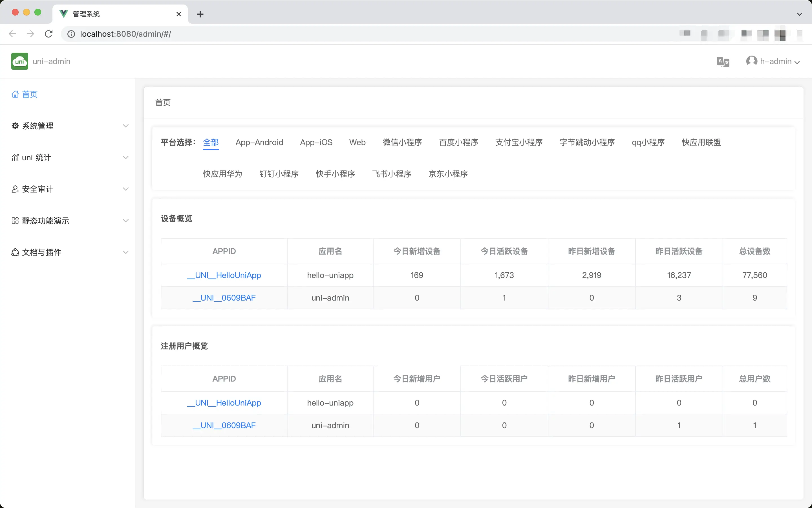Select the 快应用华为 platform tab
812x508 pixels.
click(x=222, y=174)
